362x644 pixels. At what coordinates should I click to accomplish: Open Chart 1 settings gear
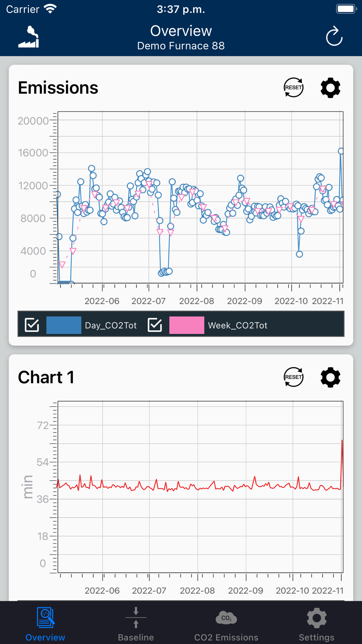coord(331,377)
